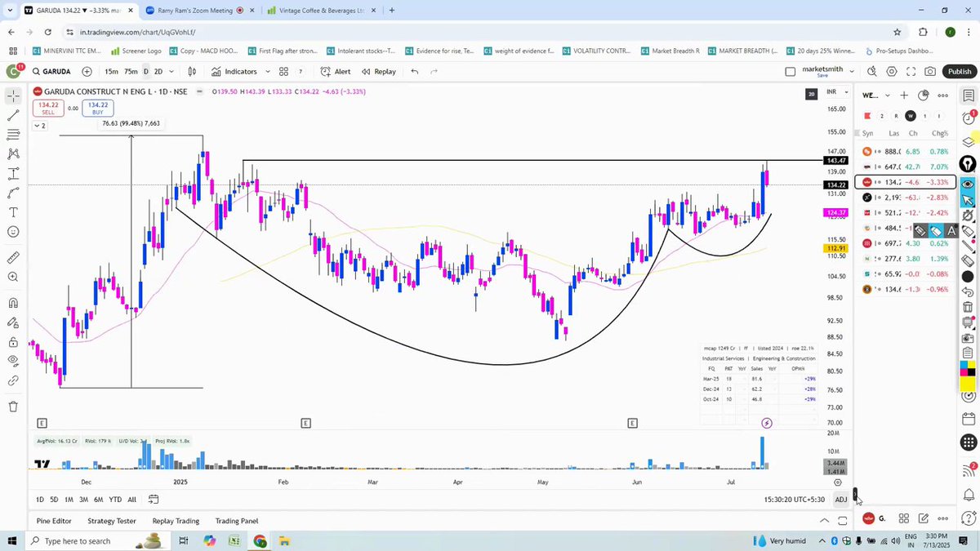This screenshot has width=980, height=551.
Task: Open the marketsmith layout dropdown arrow
Action: pyautogui.click(x=852, y=71)
